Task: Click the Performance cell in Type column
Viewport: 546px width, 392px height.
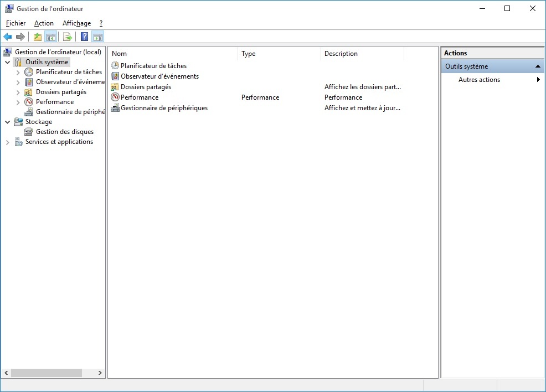Action: (260, 97)
